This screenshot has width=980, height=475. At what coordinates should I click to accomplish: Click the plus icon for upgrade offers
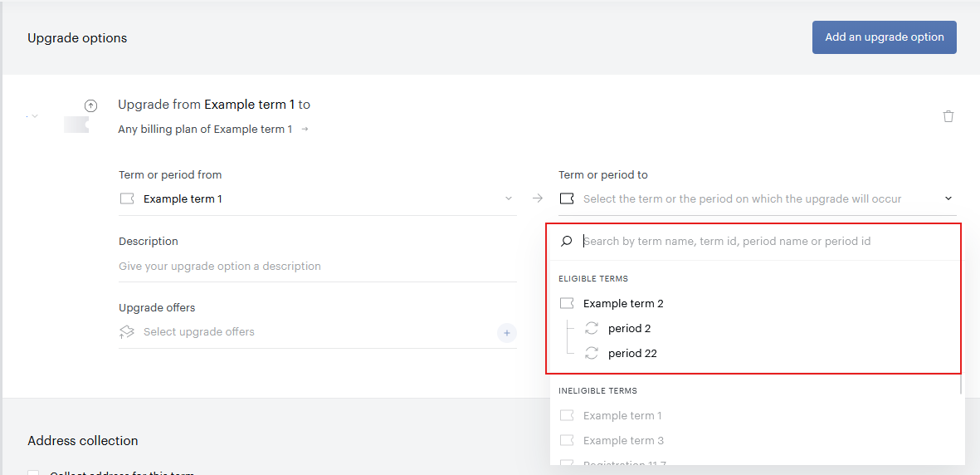tap(507, 333)
